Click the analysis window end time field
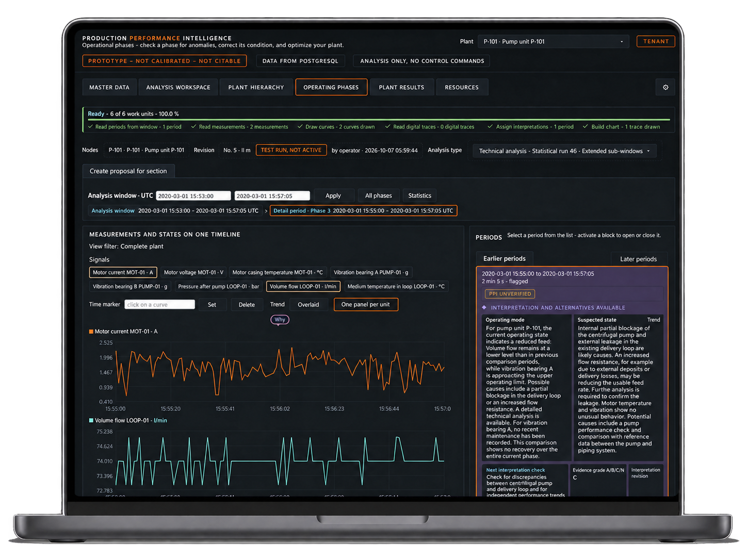Screen dimensions: 747x560 click(272, 196)
